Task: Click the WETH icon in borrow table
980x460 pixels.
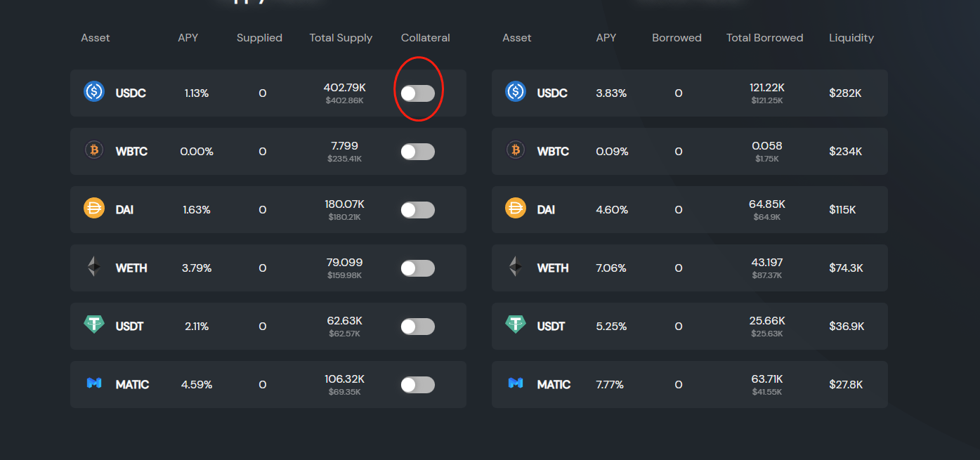Action: (x=516, y=267)
